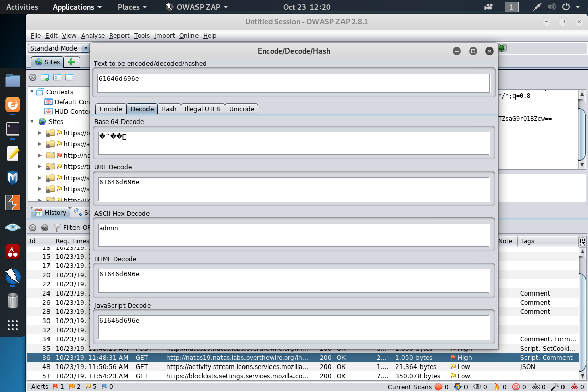This screenshot has height=392, width=588.
Task: Expand the https://a... site node
Action: (40, 144)
